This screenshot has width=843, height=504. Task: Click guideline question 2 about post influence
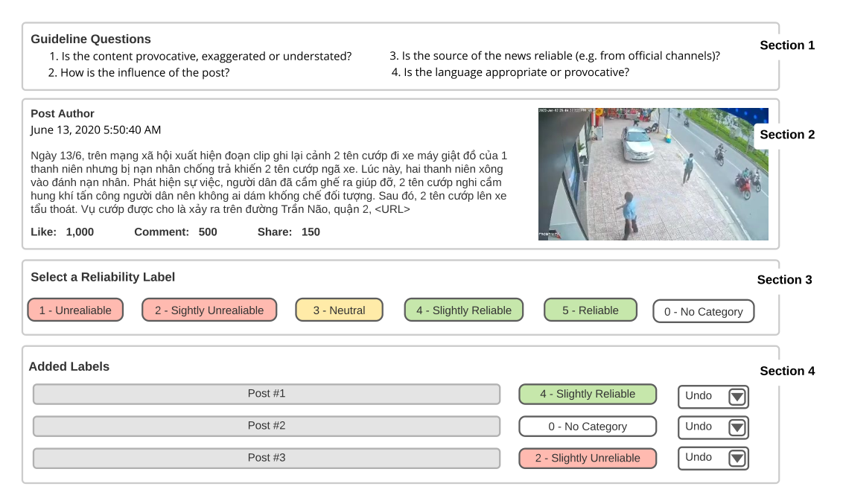139,72
